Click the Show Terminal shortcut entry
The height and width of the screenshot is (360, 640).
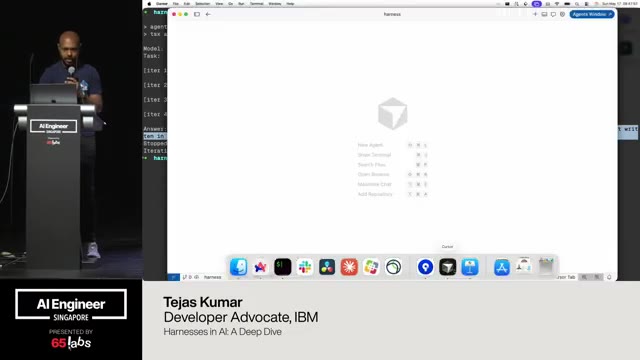point(392,155)
